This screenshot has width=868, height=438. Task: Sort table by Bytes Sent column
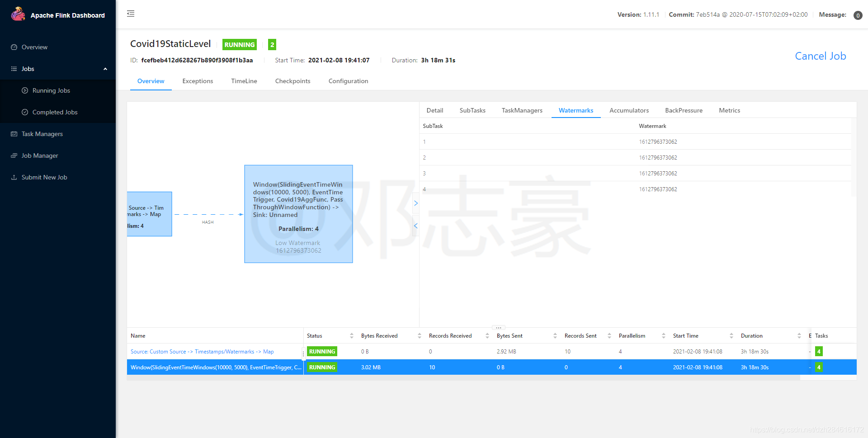(x=555, y=336)
